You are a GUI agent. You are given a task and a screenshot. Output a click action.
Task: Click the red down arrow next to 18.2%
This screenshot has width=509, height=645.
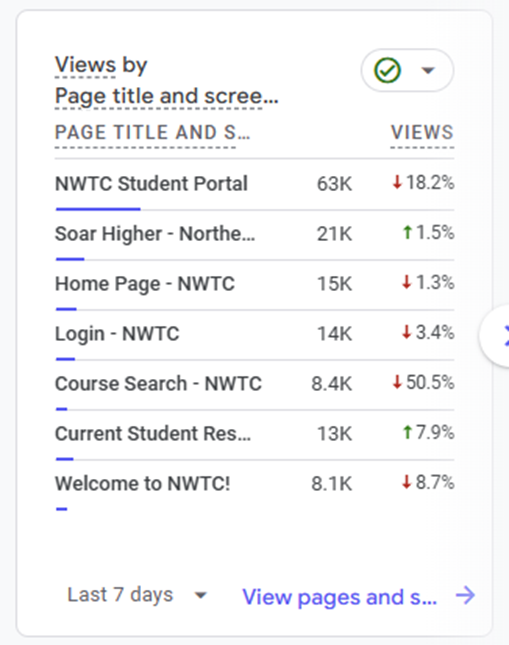397,182
